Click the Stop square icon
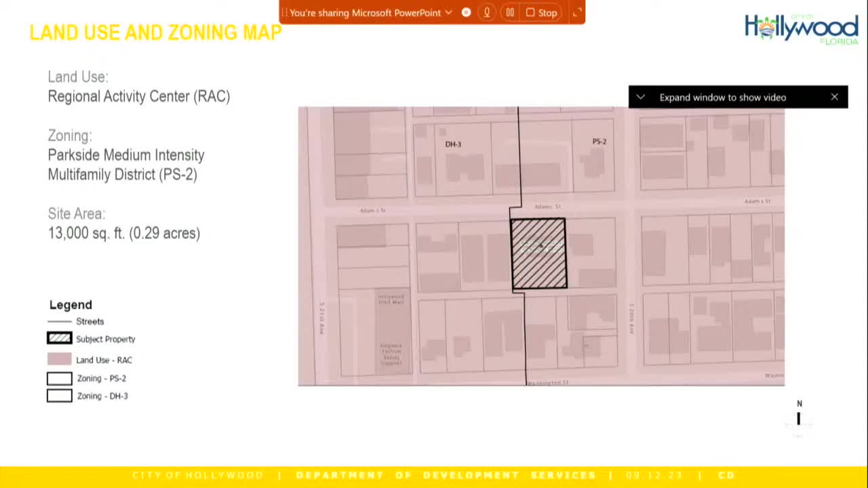Viewport: 868px width, 488px height. [530, 12]
